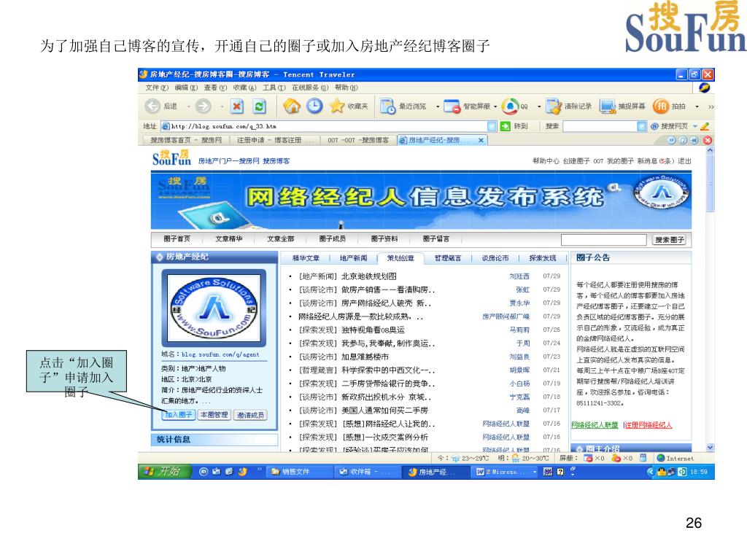Open the address bar URL dropdown
Image resolution: width=747 pixels, height=560 pixels.
pyautogui.click(x=492, y=126)
